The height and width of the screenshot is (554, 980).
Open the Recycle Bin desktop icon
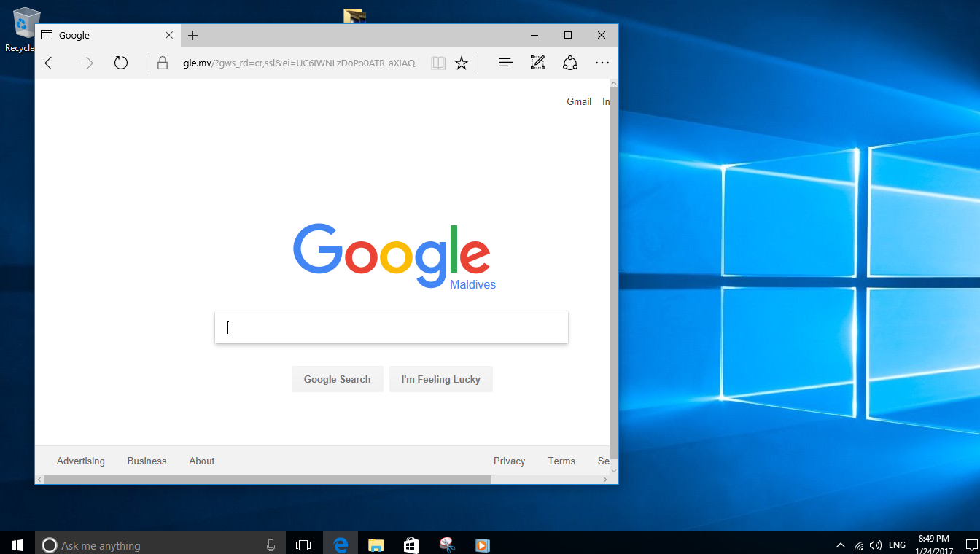(22, 30)
